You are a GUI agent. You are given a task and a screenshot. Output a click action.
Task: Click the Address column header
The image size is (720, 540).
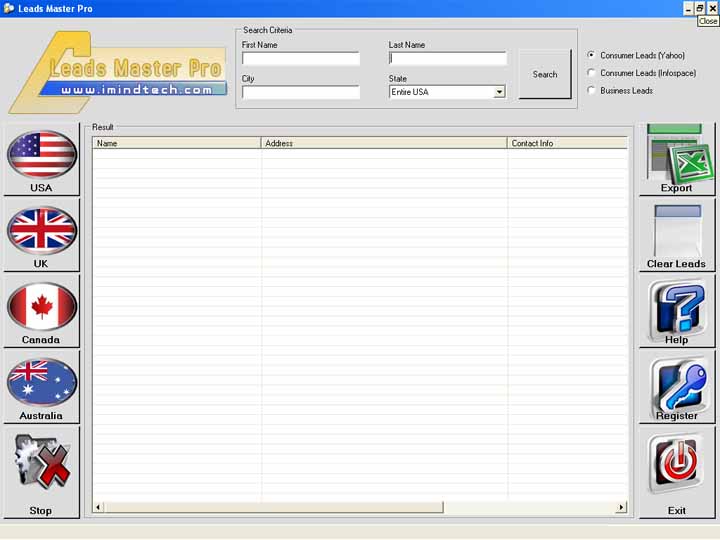click(x=384, y=143)
